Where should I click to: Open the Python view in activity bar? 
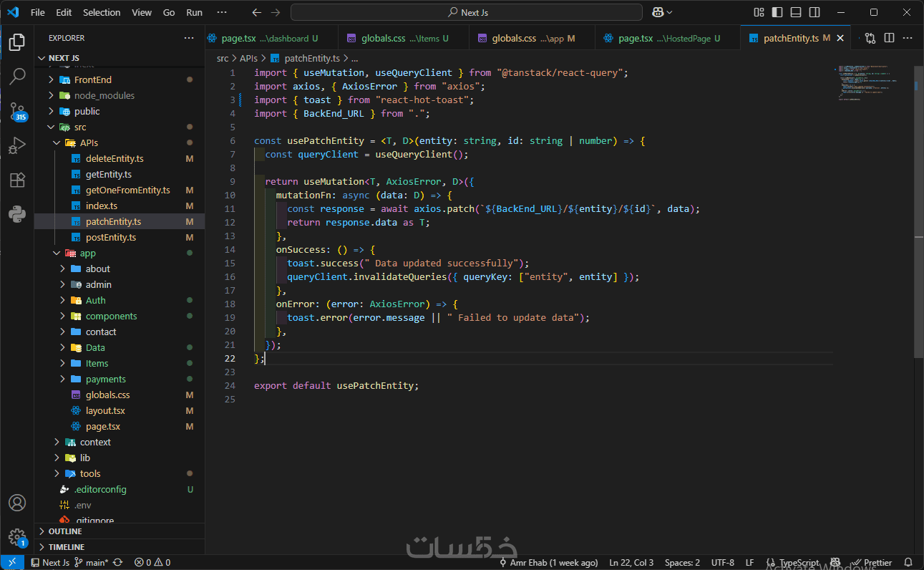point(17,213)
